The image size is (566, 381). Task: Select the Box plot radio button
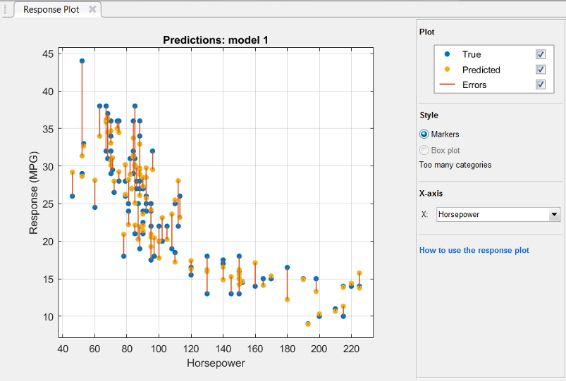point(424,150)
